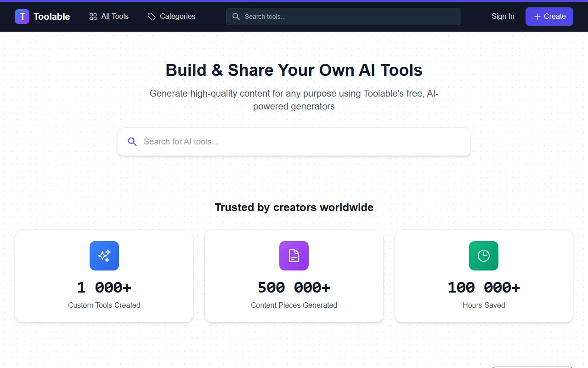The height and width of the screenshot is (368, 588).
Task: Click the '1 000+' statistic
Action: (x=104, y=287)
